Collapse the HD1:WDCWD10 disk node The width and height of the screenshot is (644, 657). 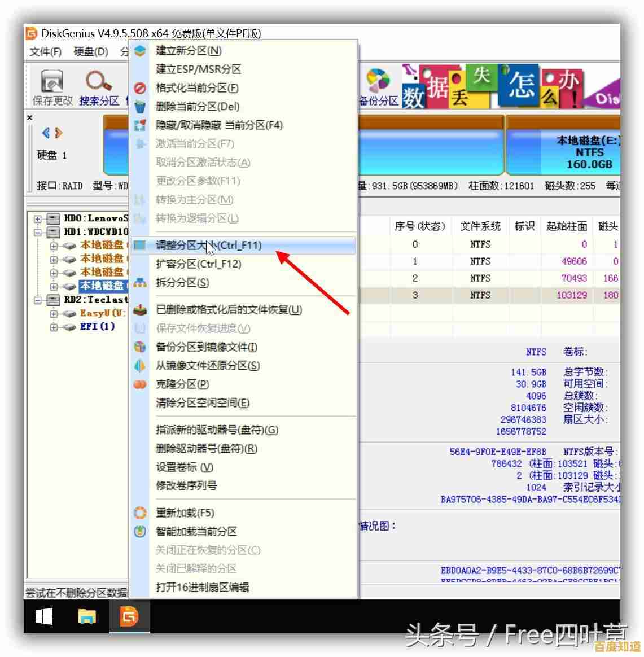pos(37,232)
